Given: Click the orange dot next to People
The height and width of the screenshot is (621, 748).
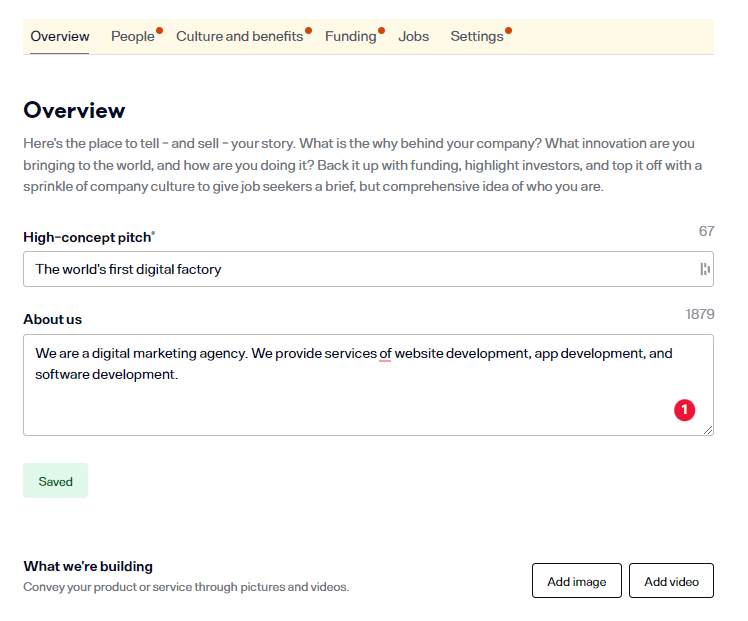Looking at the screenshot, I should pos(159,31).
